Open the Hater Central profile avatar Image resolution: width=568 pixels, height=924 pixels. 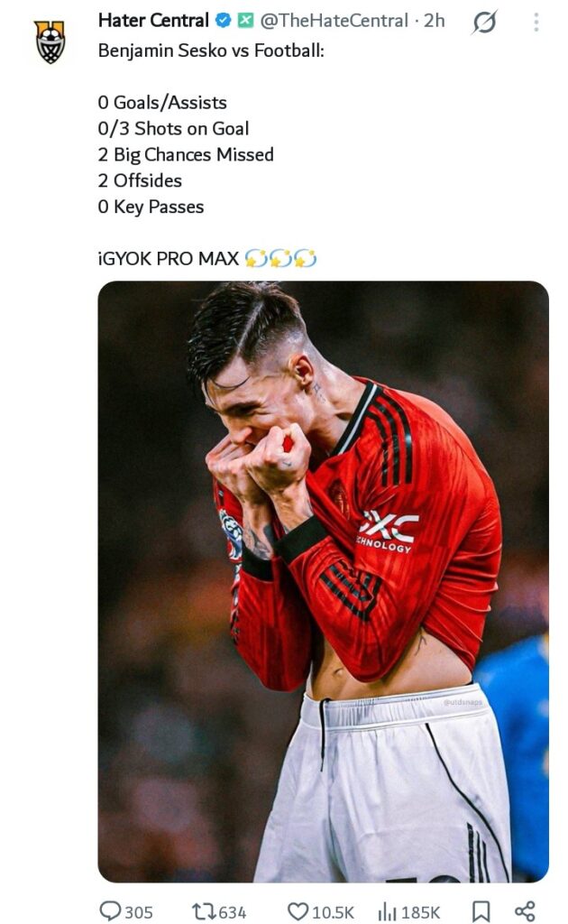point(50,42)
